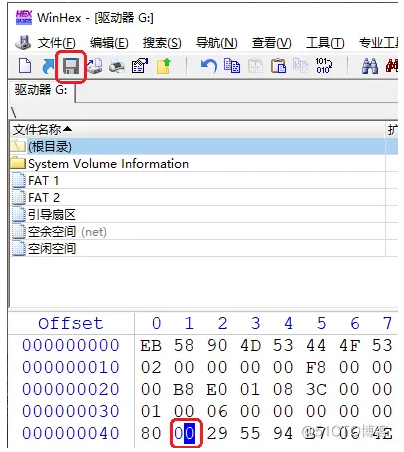
Task: Switch to the 驱动器 G: tab
Action: 41,90
